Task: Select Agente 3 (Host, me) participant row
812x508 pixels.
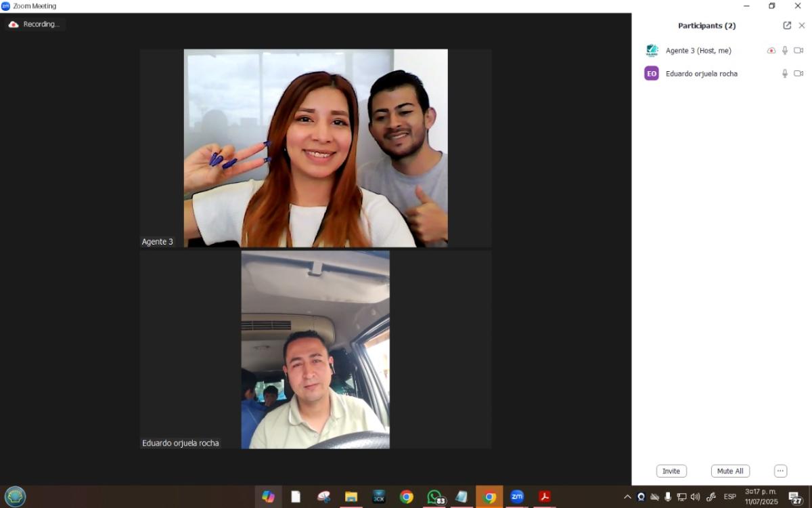Action: [698, 51]
